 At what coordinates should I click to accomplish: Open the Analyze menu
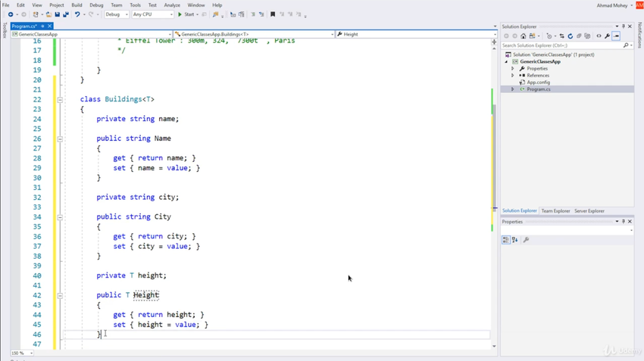(172, 5)
